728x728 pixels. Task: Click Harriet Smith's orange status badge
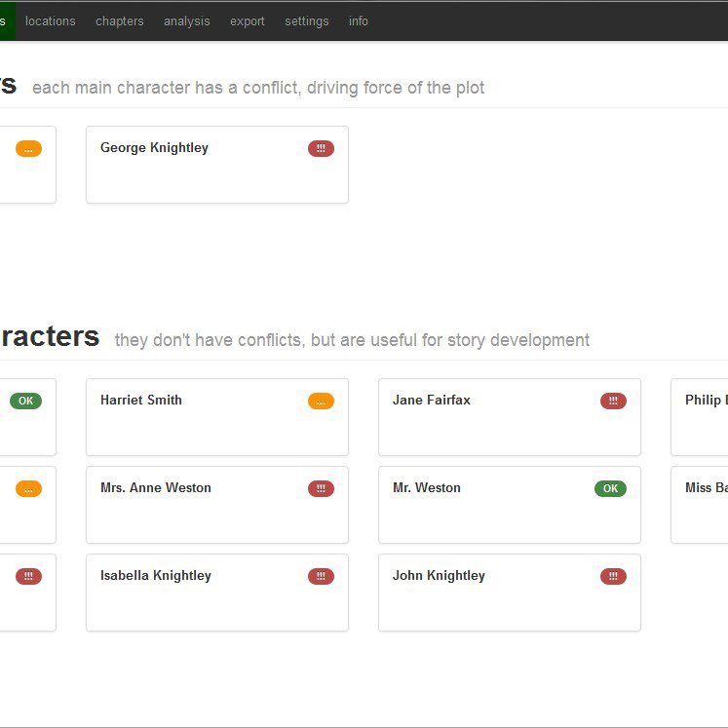tap(321, 402)
